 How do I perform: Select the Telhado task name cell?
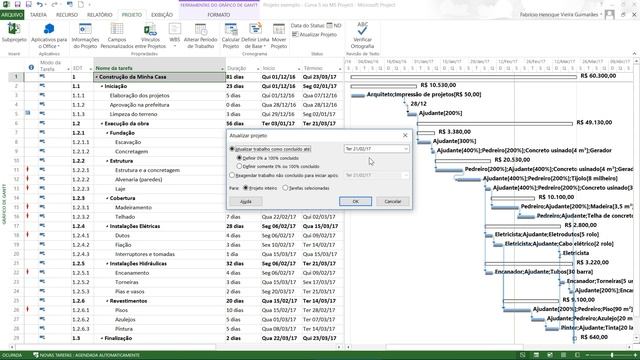coord(160,217)
